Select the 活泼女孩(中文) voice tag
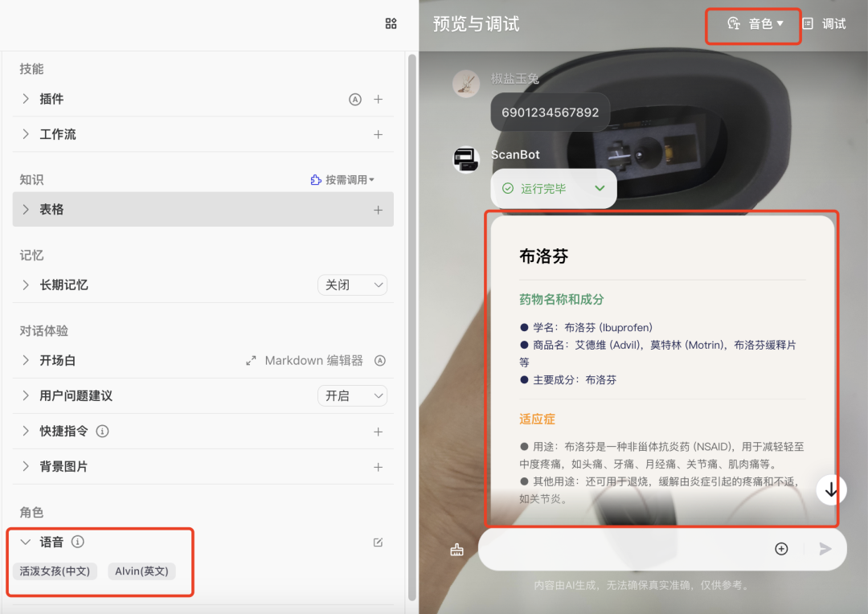This screenshot has width=868, height=614. click(x=55, y=571)
